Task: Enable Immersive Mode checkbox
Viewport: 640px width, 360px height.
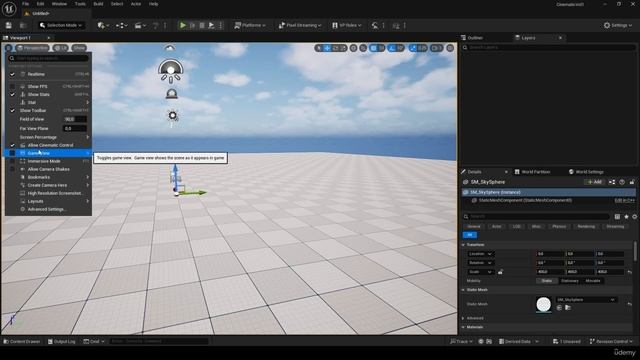Action: [12, 161]
